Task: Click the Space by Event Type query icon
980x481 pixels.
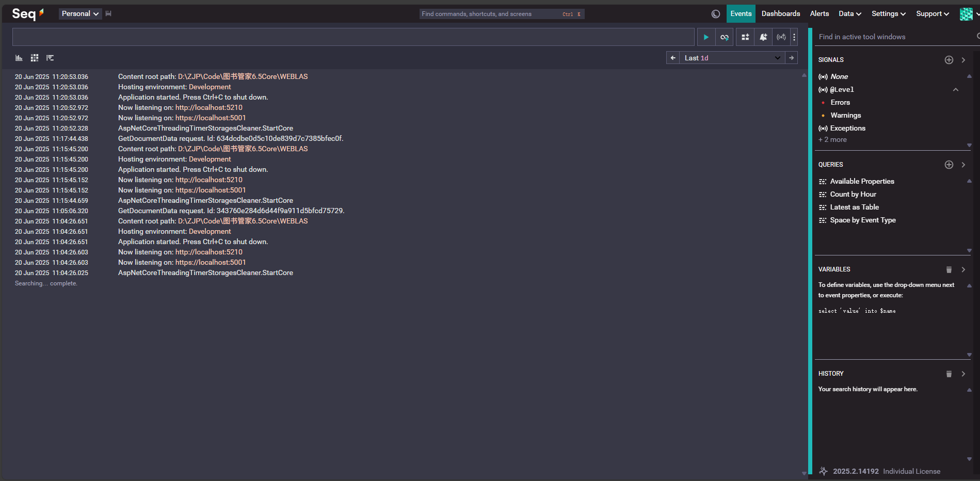Action: (823, 220)
